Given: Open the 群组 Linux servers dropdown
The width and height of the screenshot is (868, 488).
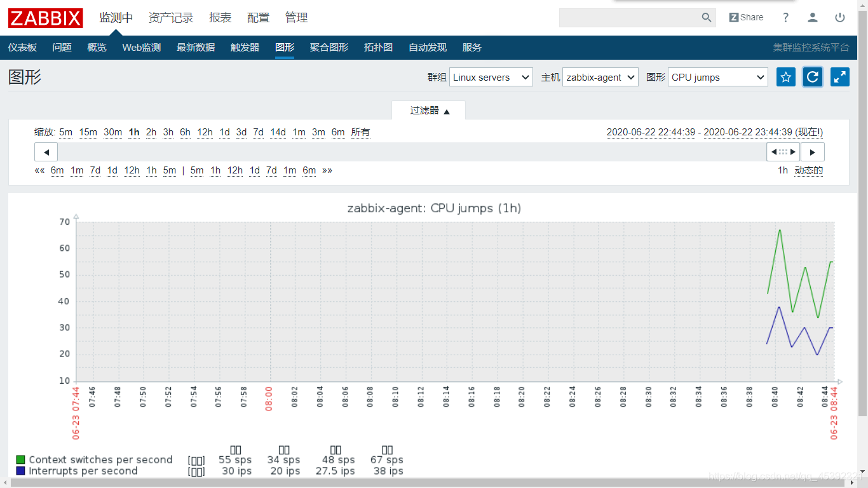Looking at the screenshot, I should pos(491,78).
